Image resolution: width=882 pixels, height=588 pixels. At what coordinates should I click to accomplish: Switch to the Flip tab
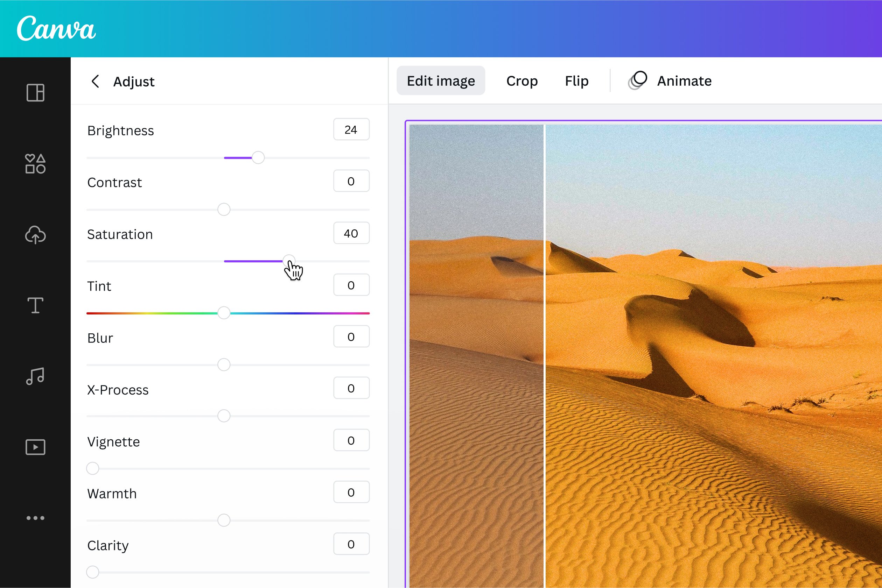[576, 80]
